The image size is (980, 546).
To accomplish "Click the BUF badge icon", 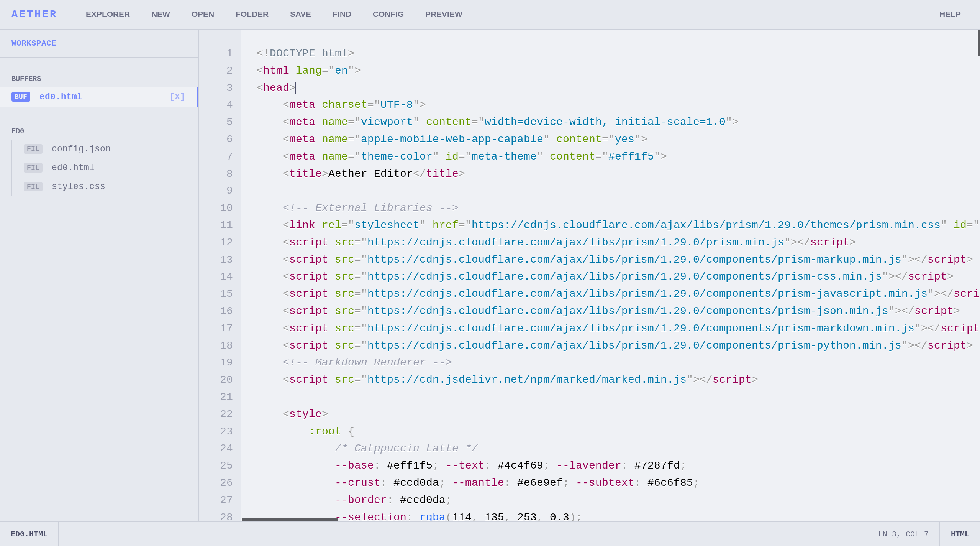I will coord(21,97).
